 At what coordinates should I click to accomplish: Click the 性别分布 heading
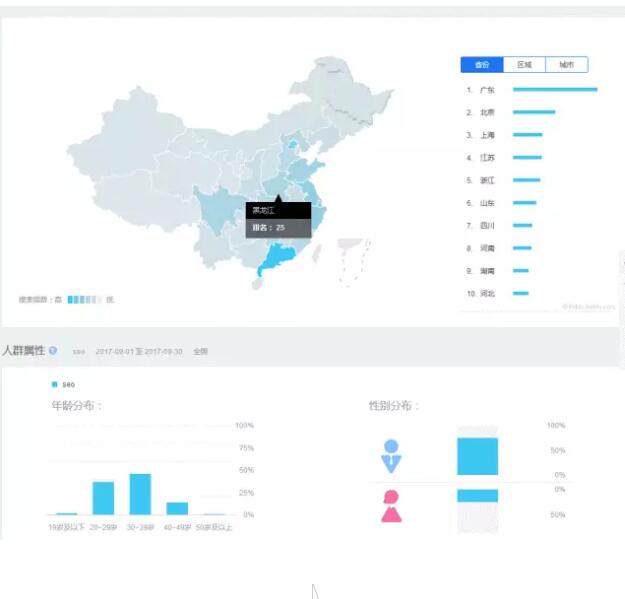pos(394,406)
